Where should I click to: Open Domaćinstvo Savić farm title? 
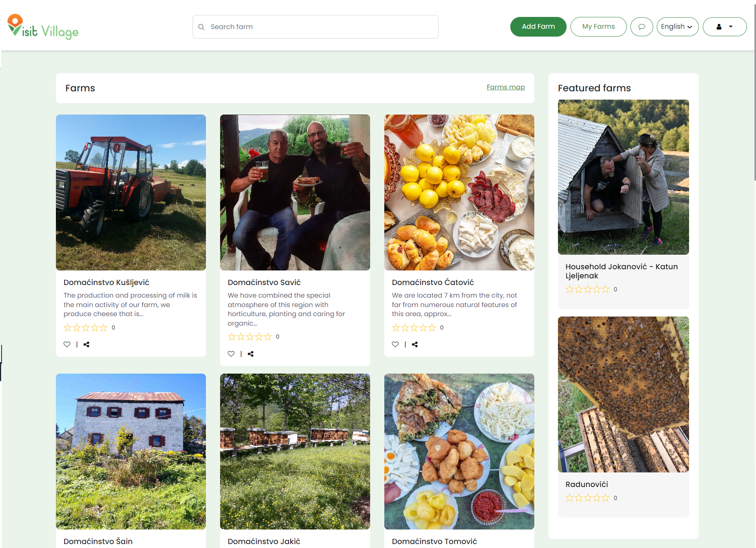tap(264, 282)
